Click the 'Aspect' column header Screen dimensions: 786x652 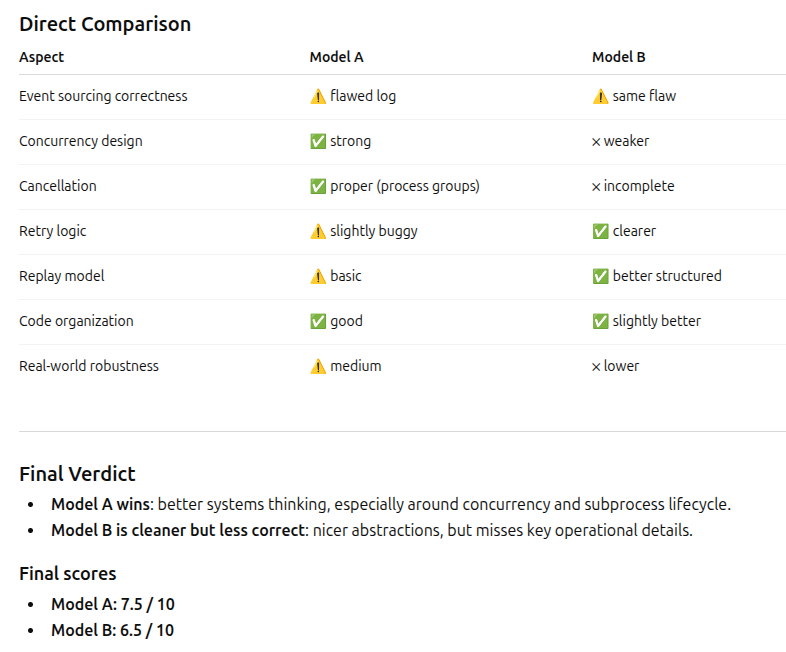41,57
